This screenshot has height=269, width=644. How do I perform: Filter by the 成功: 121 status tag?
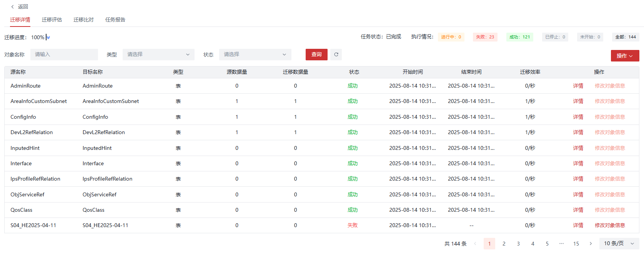[519, 37]
